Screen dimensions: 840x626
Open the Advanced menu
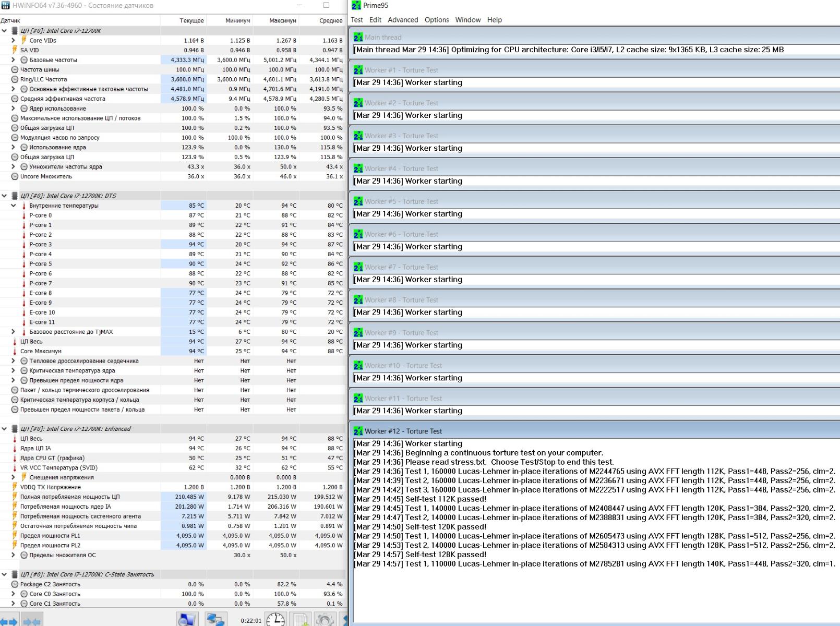click(x=403, y=20)
